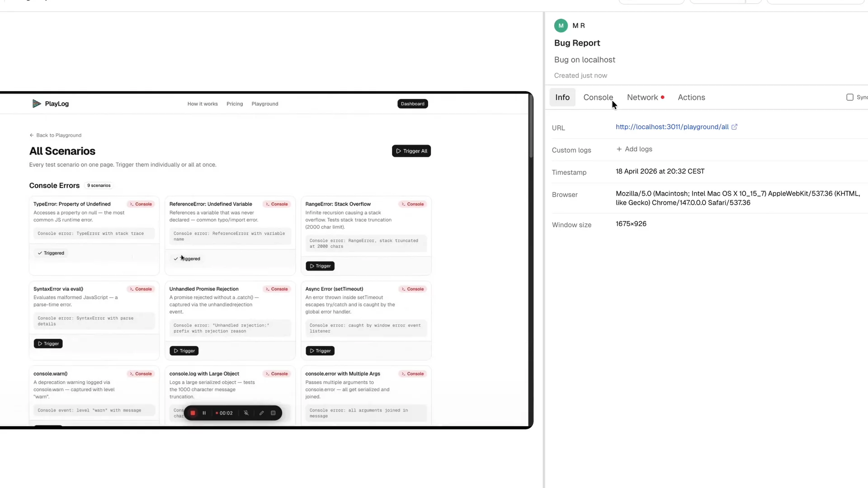Click Console badge on TypeError card
868x488 pixels.
pyautogui.click(x=141, y=204)
